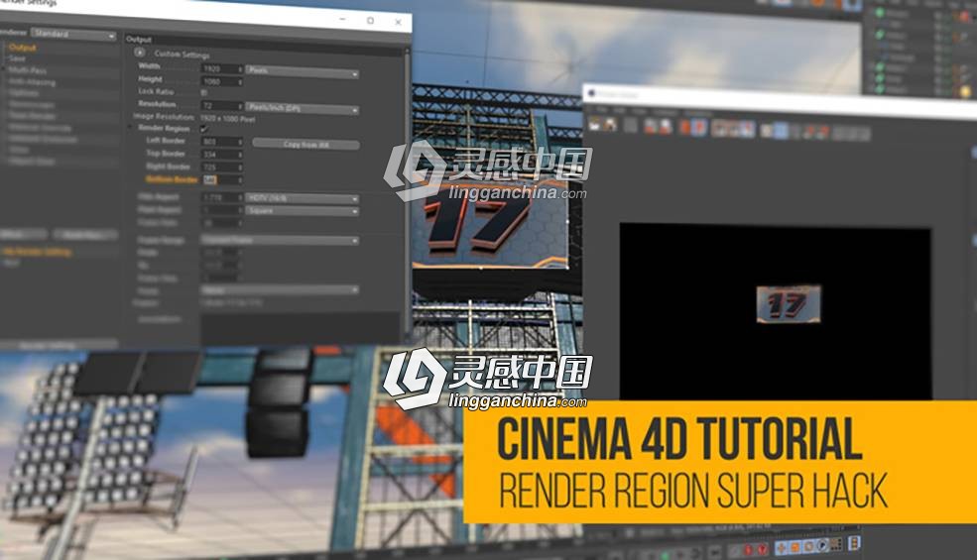Image resolution: width=977 pixels, height=560 pixels.
Task: Open the Pixels/Inch (DPI) dropdown
Action: pos(303,108)
